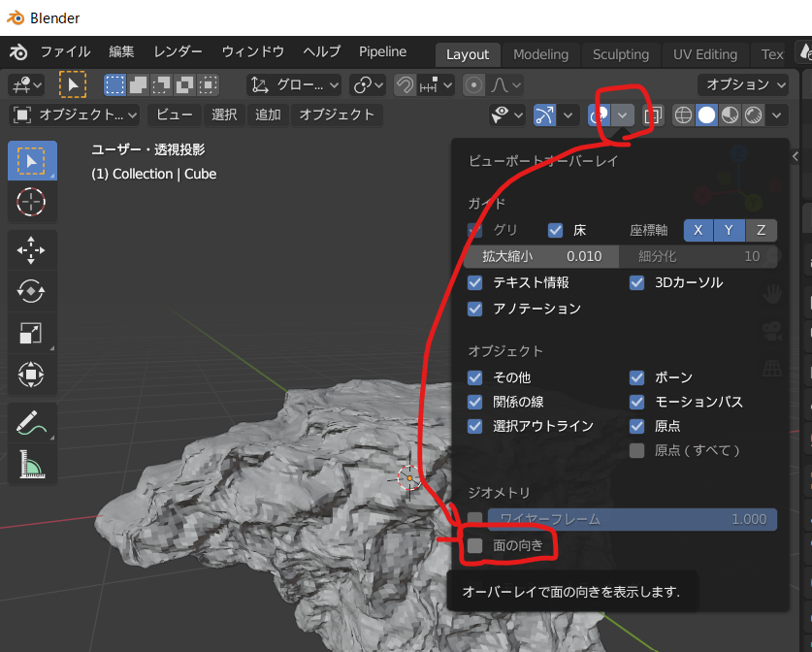Image resolution: width=812 pixels, height=652 pixels.
Task: Uncheck 3Dカーソル checkbox
Action: click(637, 282)
